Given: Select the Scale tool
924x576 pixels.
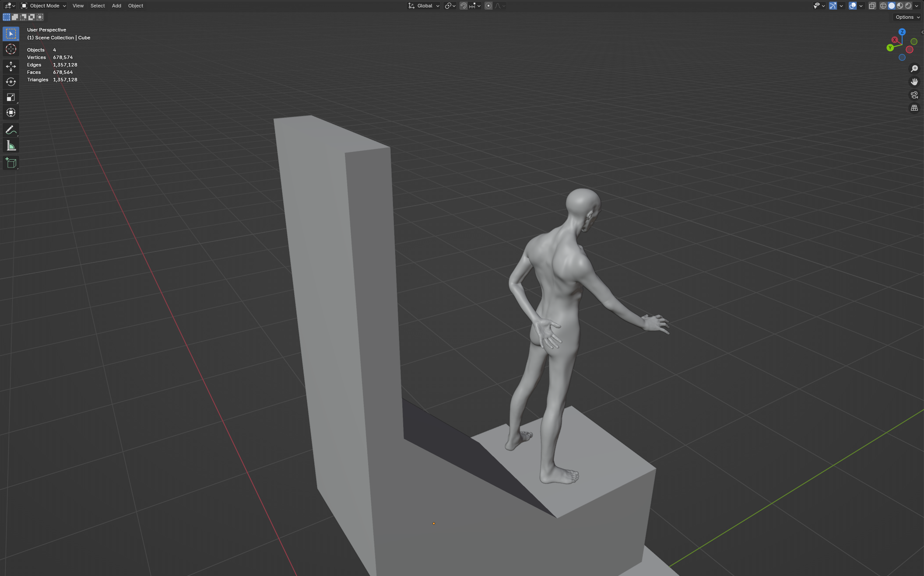Looking at the screenshot, I should coord(11,98).
